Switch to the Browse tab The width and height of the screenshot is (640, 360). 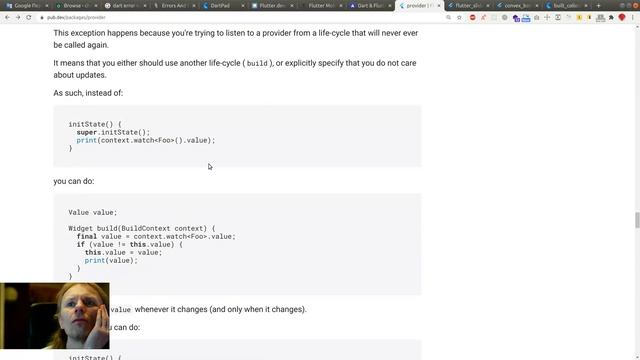(x=76, y=6)
